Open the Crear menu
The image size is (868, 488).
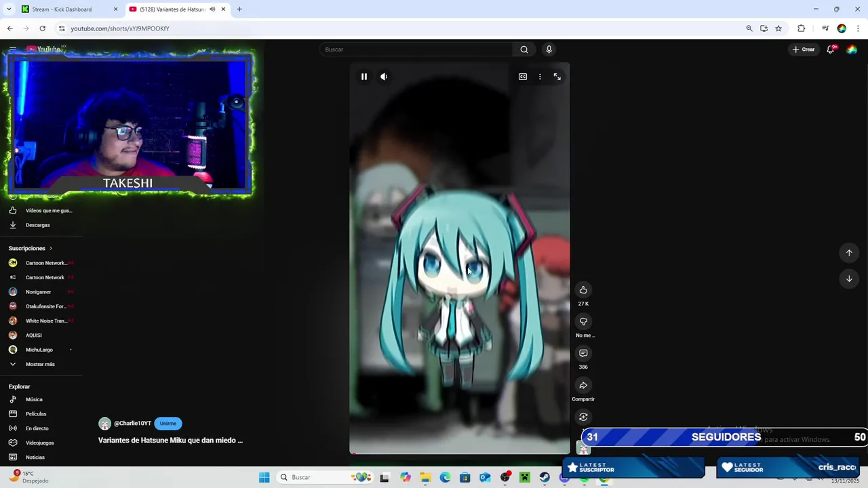click(804, 49)
